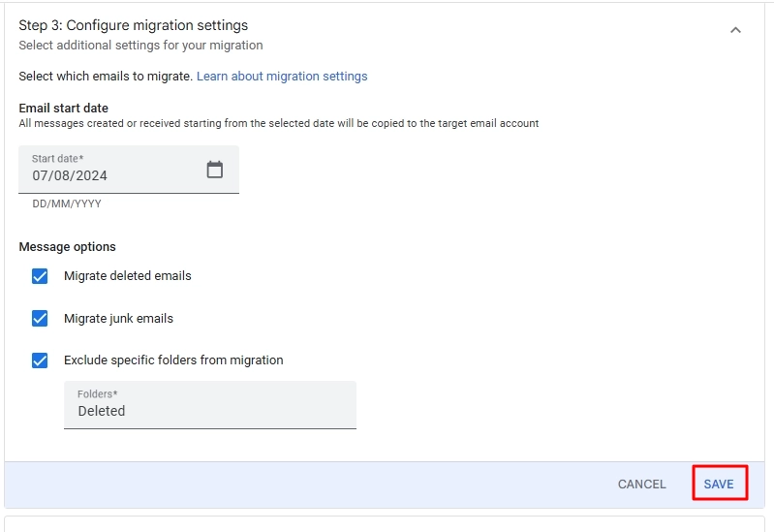Toggle Exclude specific folders from migration
774x532 pixels.
[x=40, y=360]
